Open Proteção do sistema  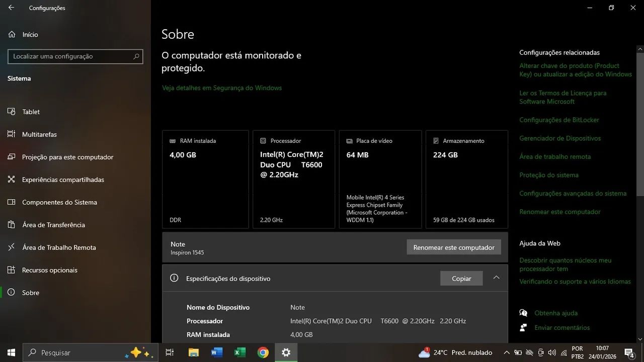[549, 175]
